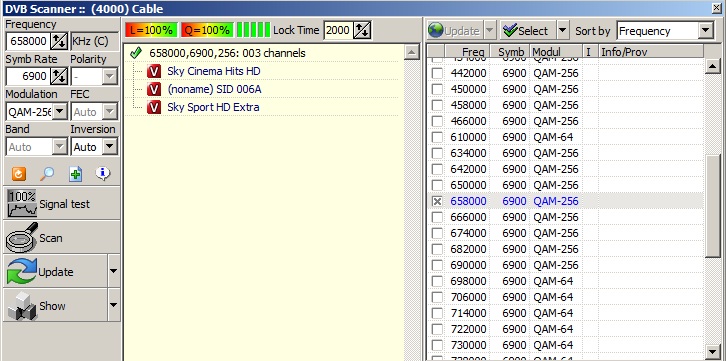This screenshot has width=726, height=361.
Task: Click Sky Cinema Hits HD channel icon
Action: click(x=154, y=71)
